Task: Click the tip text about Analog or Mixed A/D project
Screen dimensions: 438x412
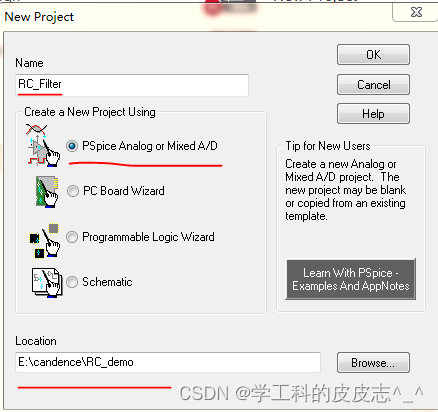Action: click(x=345, y=190)
